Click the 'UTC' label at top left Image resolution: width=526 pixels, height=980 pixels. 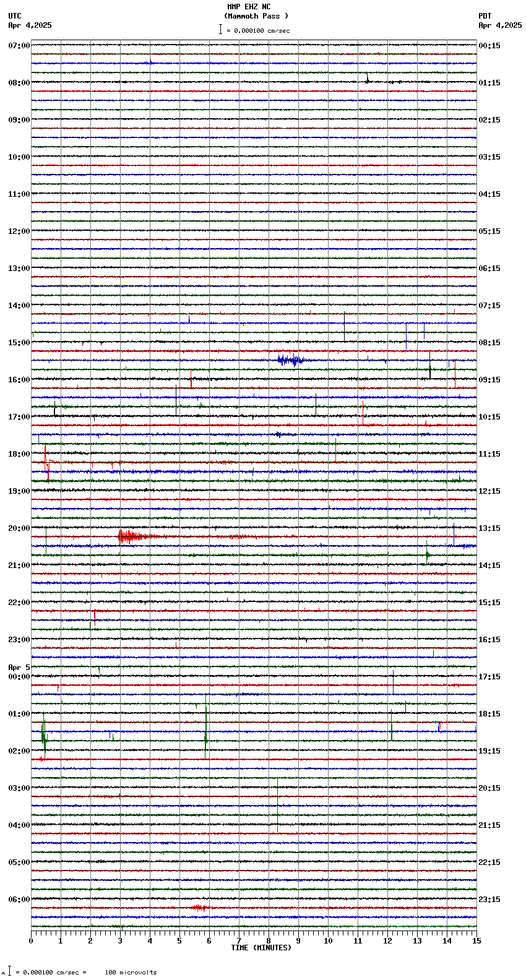point(15,16)
